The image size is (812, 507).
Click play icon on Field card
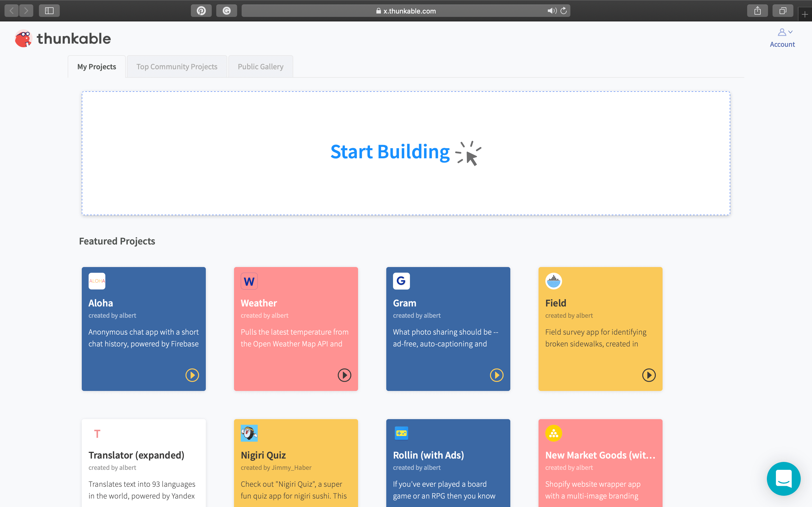648,375
